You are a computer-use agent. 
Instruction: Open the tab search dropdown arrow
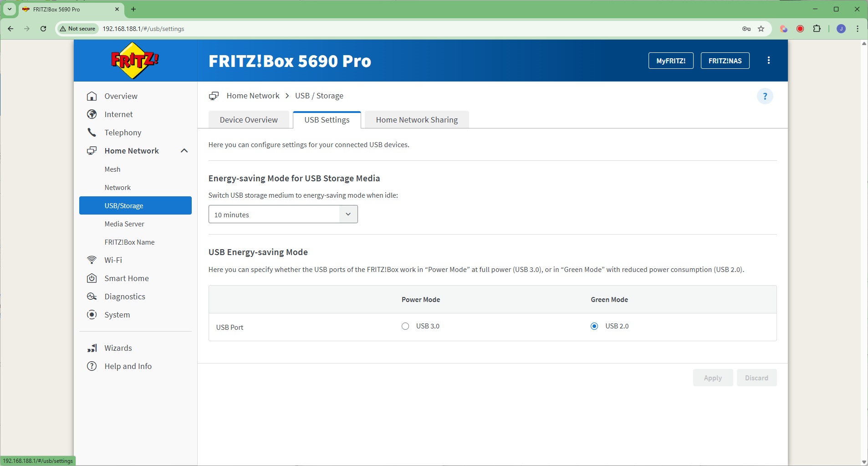point(10,9)
